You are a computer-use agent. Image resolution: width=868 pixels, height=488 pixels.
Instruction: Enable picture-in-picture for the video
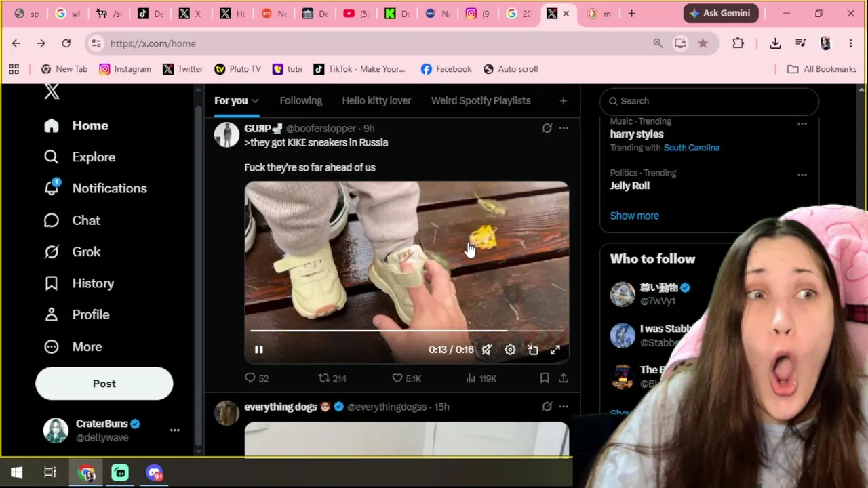point(533,350)
